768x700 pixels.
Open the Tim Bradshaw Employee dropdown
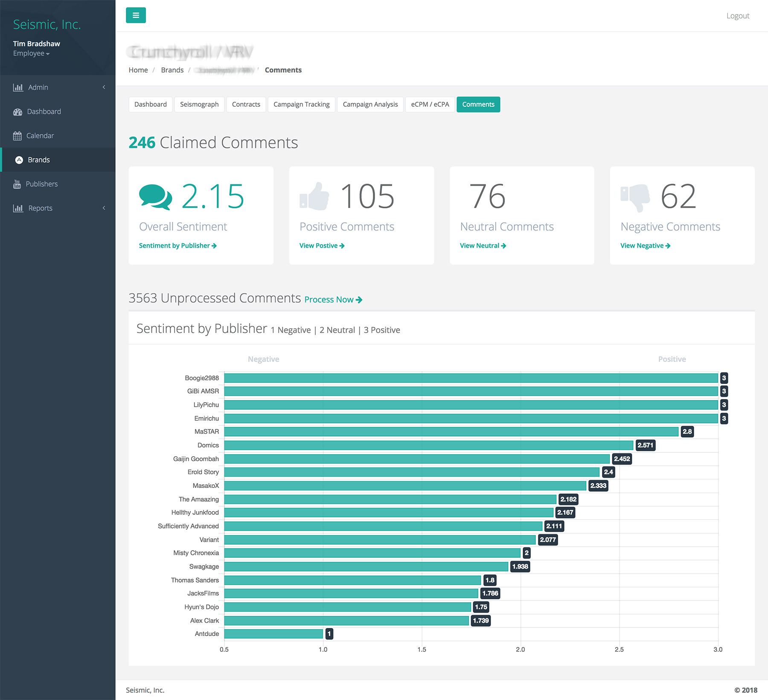pos(32,54)
